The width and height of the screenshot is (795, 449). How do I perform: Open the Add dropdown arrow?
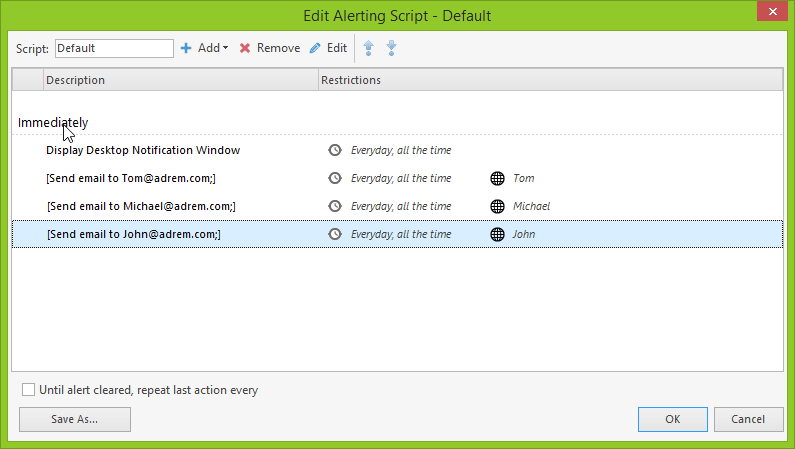[x=226, y=48]
